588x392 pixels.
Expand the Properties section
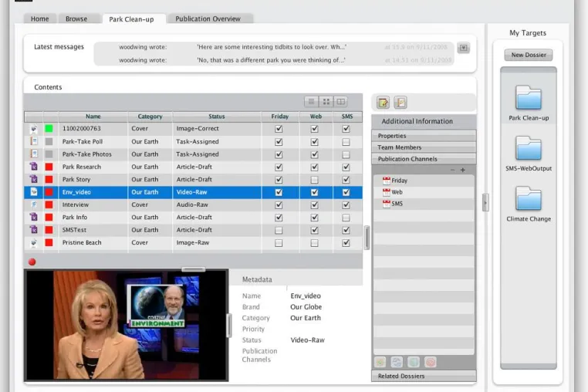(424, 135)
